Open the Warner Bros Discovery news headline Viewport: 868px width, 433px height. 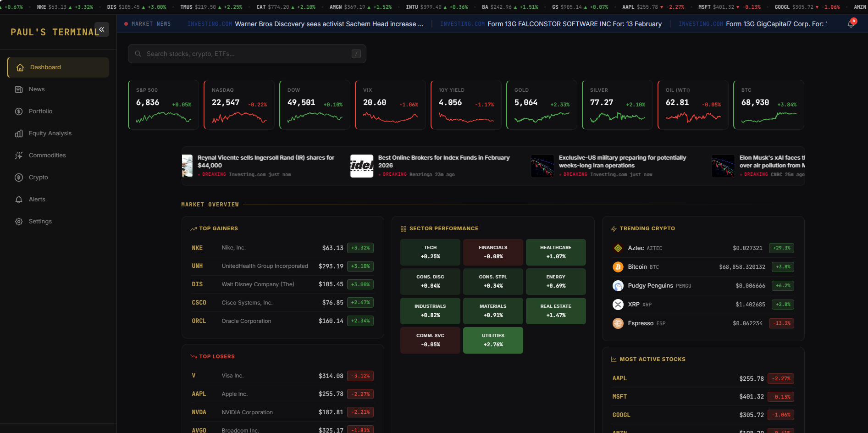[328, 24]
